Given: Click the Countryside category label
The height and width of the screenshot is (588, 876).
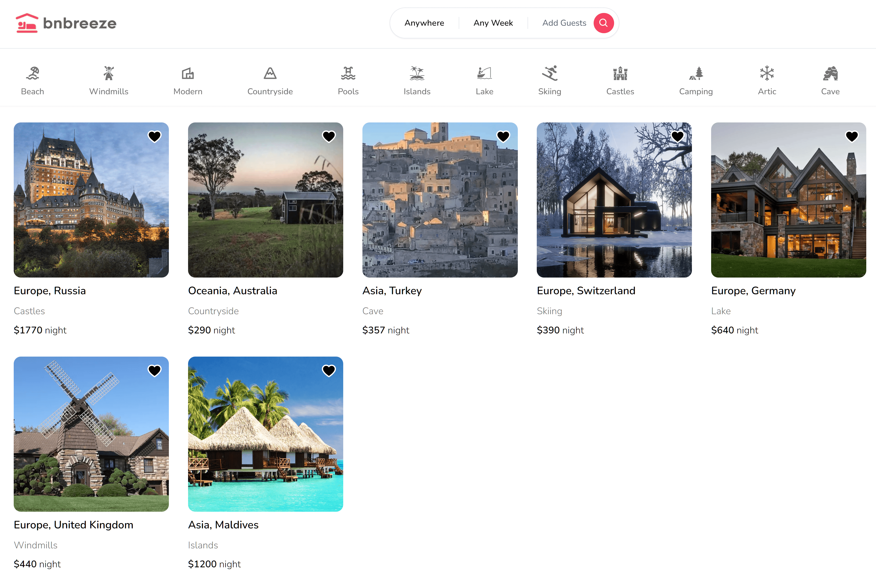Looking at the screenshot, I should 270,92.
